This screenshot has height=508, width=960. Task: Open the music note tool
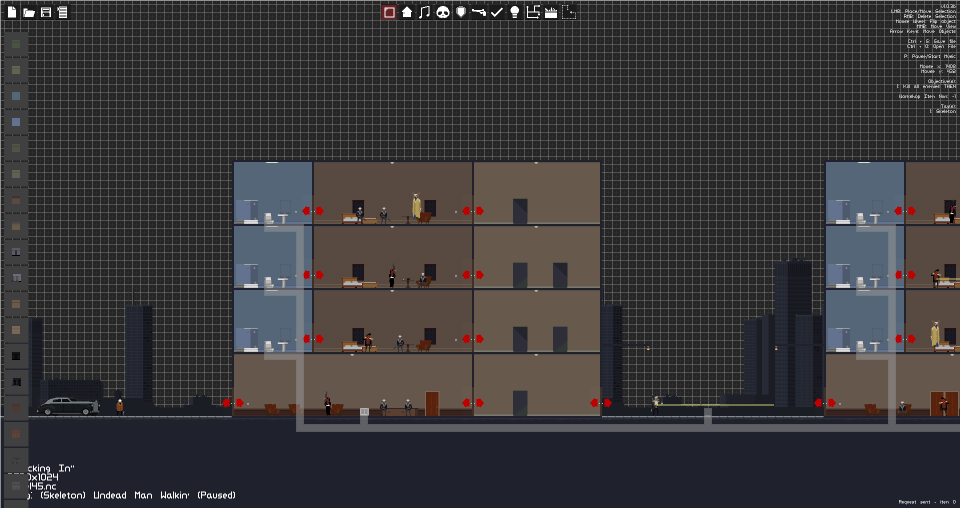424,12
